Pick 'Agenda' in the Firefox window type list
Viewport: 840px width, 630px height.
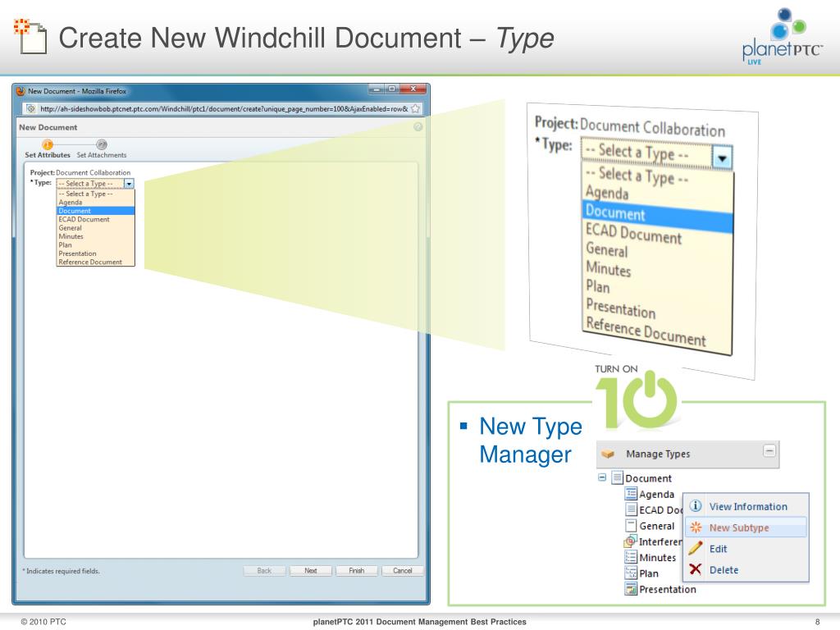(x=95, y=202)
